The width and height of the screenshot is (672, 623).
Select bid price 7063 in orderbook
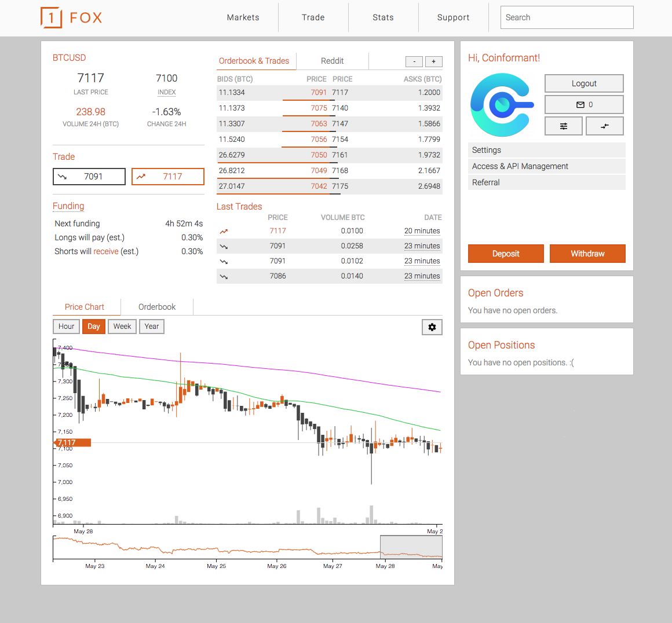click(319, 124)
